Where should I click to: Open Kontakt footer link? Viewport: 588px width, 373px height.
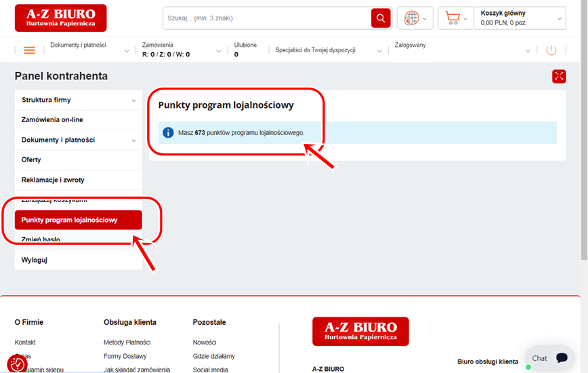(x=25, y=342)
